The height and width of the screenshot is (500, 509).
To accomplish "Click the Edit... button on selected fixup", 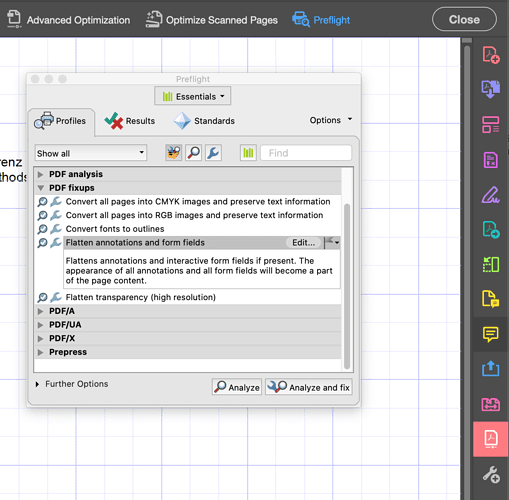I will 304,243.
